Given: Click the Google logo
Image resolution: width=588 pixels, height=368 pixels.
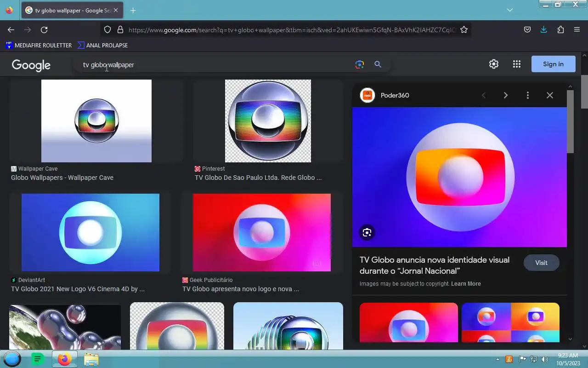Looking at the screenshot, I should [31, 65].
